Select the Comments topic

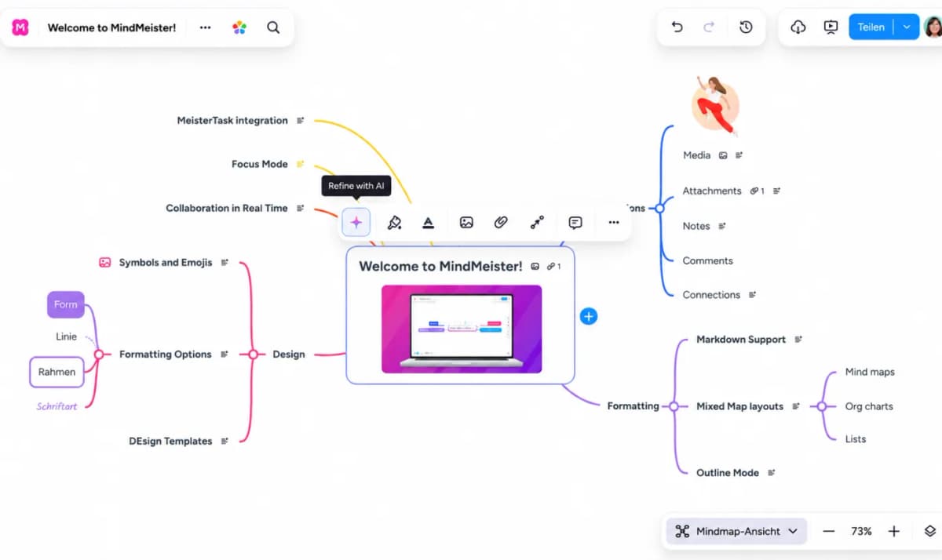tap(708, 260)
